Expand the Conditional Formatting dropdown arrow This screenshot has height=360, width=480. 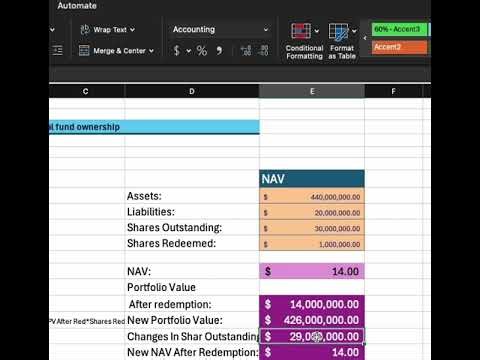point(317,31)
